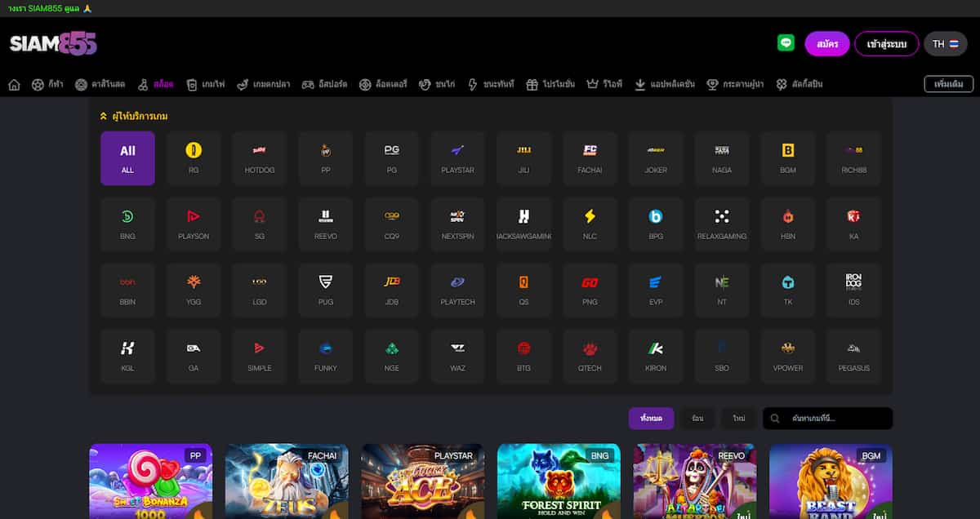The height and width of the screenshot is (519, 980).
Task: Switch to the ทั้งหมด (all) games filter
Action: pyautogui.click(x=651, y=419)
